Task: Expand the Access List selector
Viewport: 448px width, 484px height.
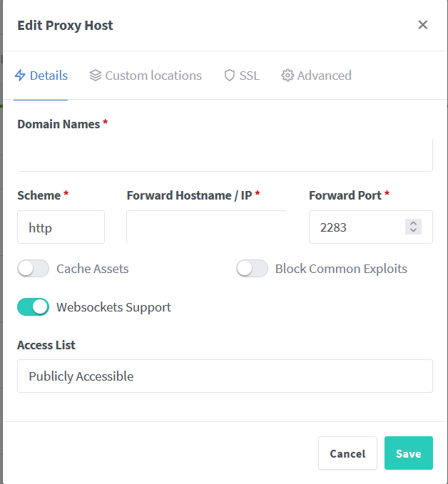Action: 225,376
